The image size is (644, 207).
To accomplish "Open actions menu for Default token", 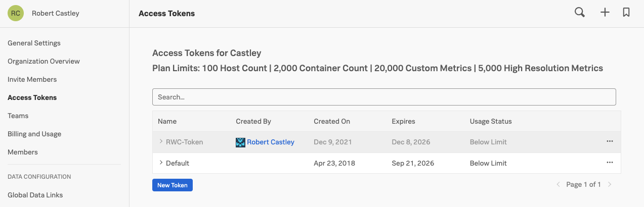I will (610, 163).
